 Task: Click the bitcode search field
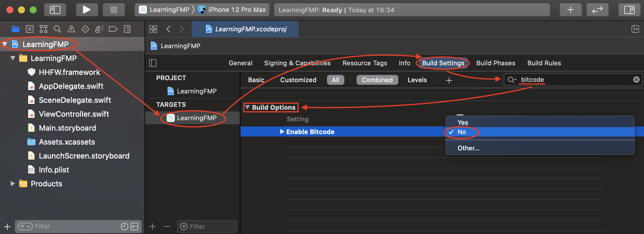(x=573, y=80)
